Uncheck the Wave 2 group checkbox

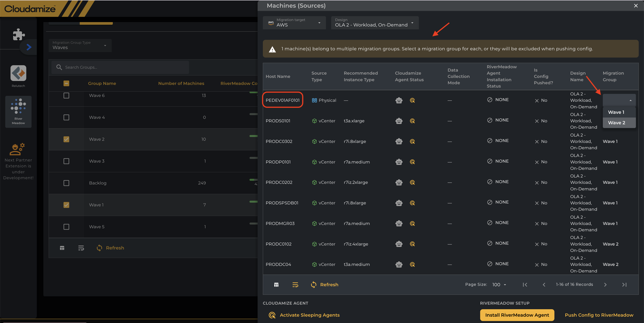pyautogui.click(x=66, y=139)
